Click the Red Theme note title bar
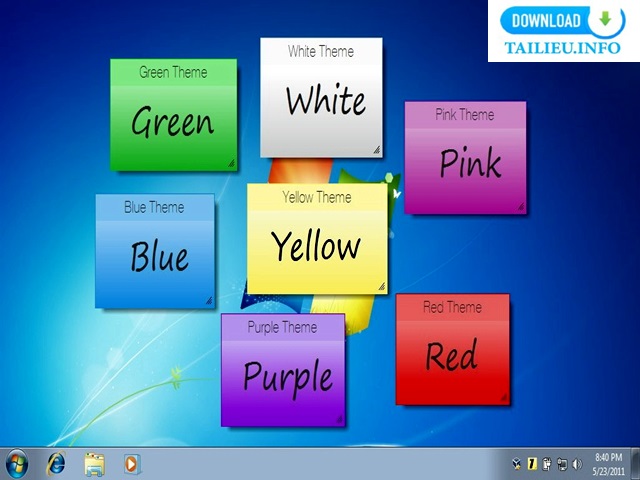 coord(453,307)
